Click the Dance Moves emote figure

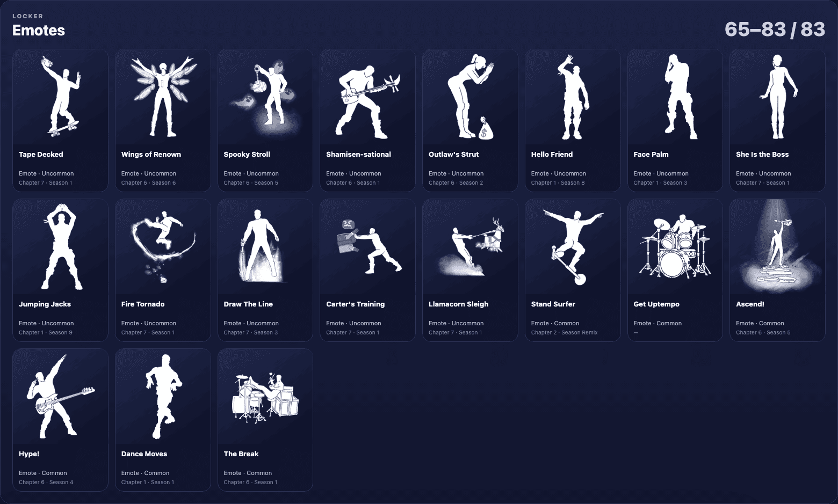[x=163, y=396]
